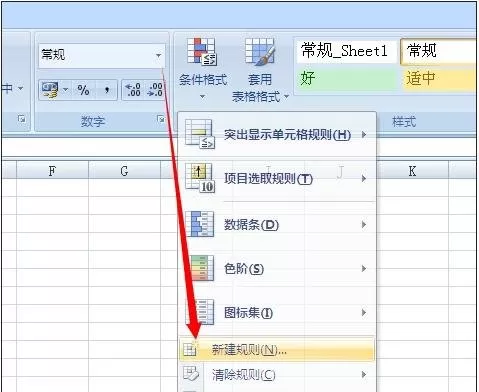Screen dimensions: 479x392
Task: Select 清除规则(C) menu entry
Action: click(x=277, y=375)
